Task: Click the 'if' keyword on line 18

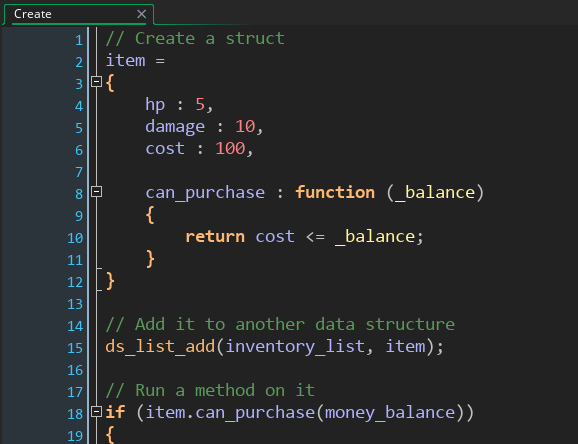Action: 115,412
